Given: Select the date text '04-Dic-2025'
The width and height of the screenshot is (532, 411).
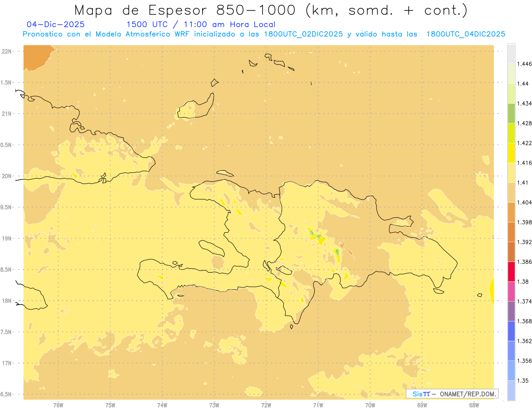Looking at the screenshot, I should pyautogui.click(x=55, y=24).
